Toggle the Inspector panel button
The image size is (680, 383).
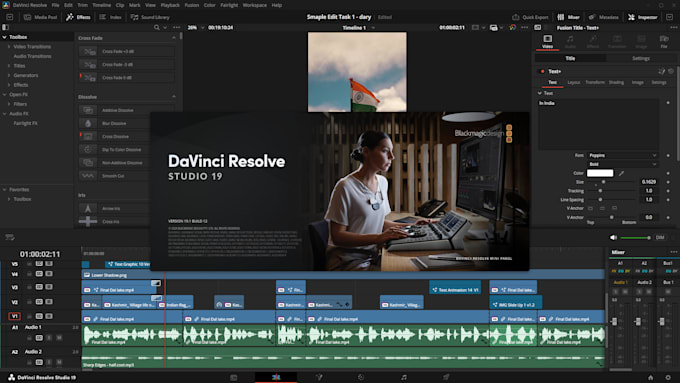643,17
